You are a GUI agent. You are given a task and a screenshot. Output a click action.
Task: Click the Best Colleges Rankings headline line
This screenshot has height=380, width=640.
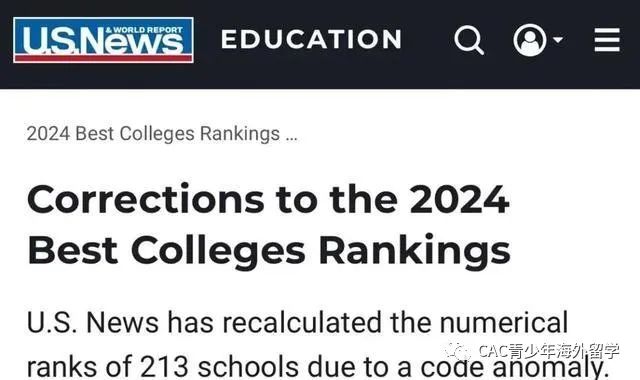click(269, 250)
